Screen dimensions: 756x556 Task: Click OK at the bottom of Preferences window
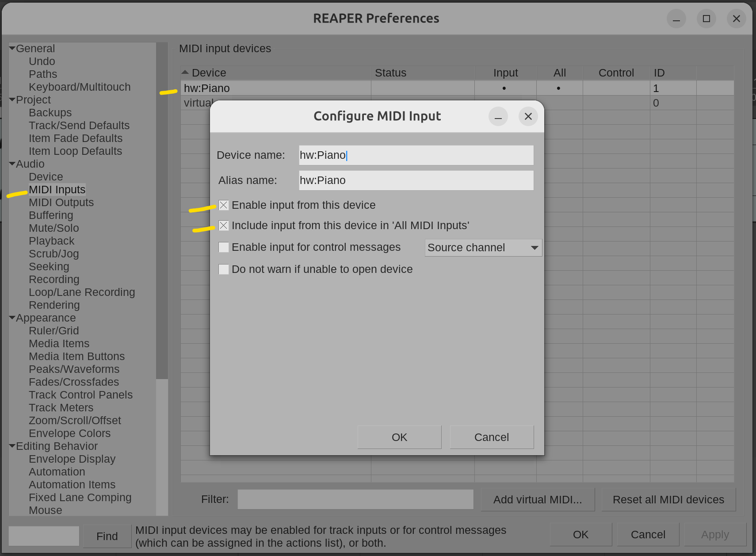tap(580, 534)
